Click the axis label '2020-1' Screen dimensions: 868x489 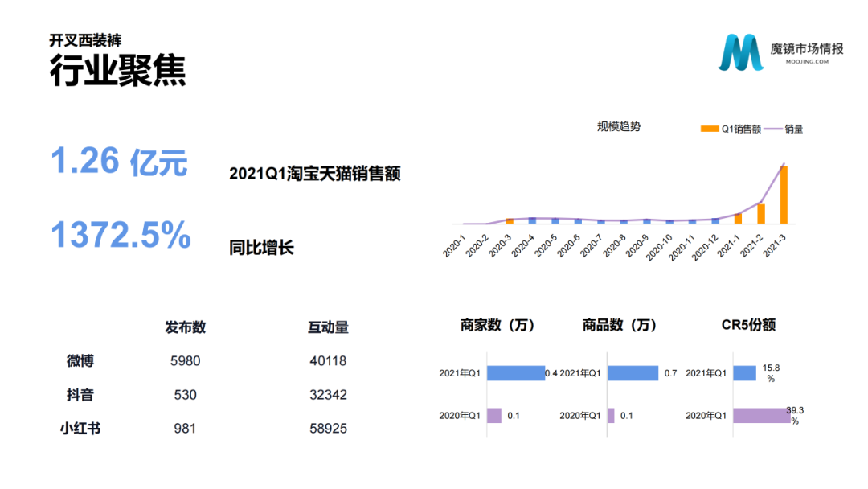point(454,245)
